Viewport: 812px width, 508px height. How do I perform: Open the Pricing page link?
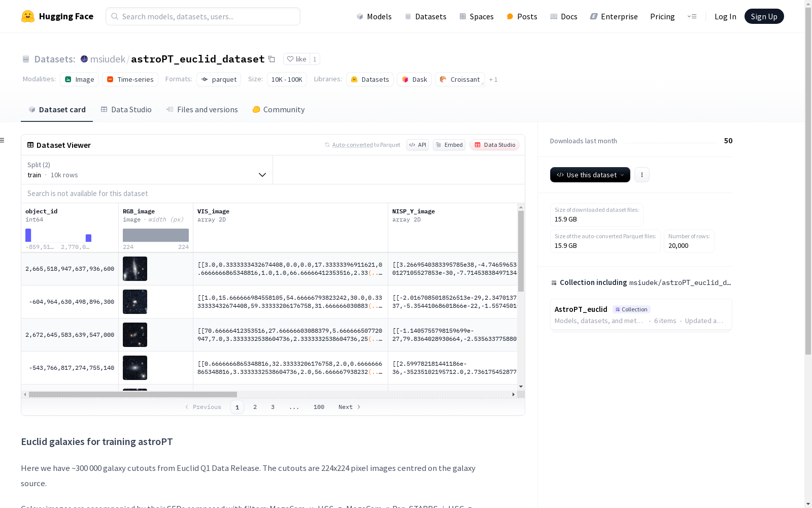[x=662, y=16]
